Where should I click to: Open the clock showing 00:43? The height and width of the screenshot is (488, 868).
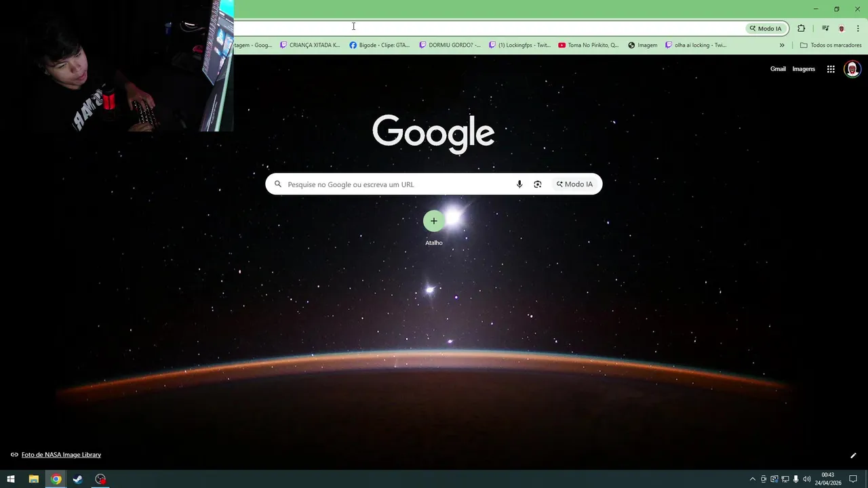click(827, 479)
